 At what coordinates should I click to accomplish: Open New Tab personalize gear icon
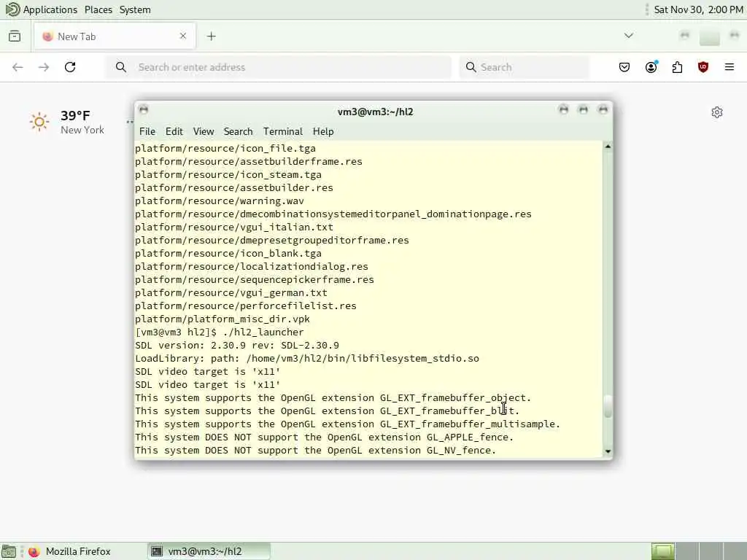(x=717, y=112)
